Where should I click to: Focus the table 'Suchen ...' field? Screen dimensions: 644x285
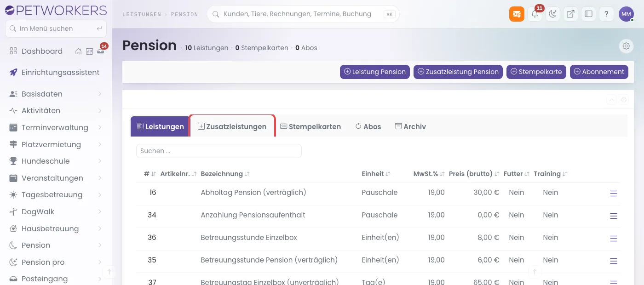click(x=219, y=151)
